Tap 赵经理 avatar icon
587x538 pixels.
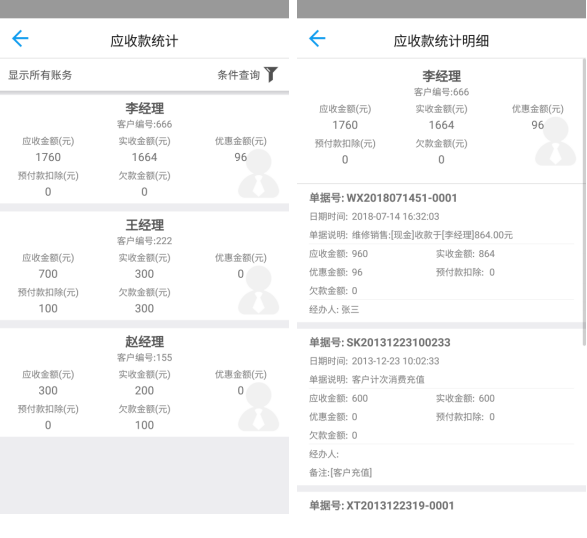259,407
